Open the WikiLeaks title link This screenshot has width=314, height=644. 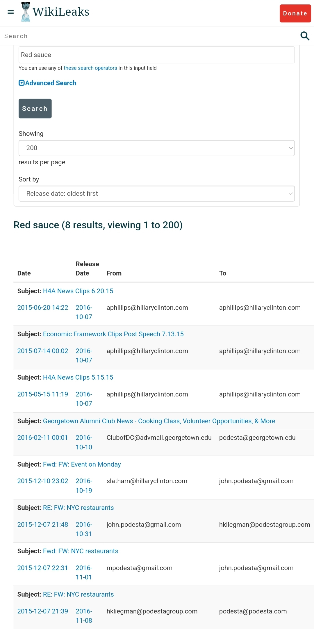coord(61,12)
